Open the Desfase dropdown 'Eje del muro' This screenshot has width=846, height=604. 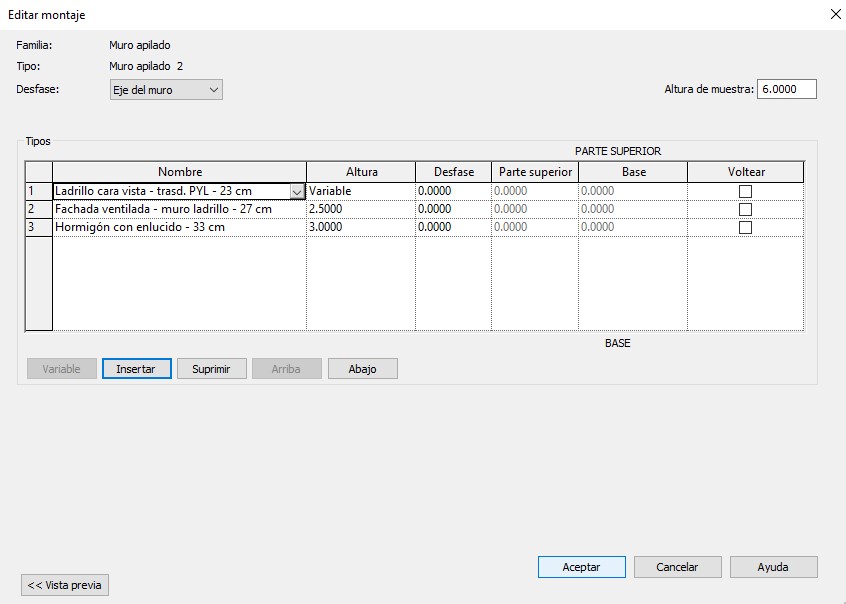click(x=166, y=90)
